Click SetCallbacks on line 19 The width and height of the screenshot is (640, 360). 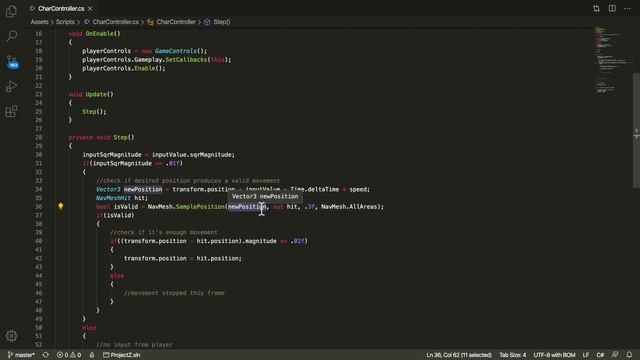[186, 60]
